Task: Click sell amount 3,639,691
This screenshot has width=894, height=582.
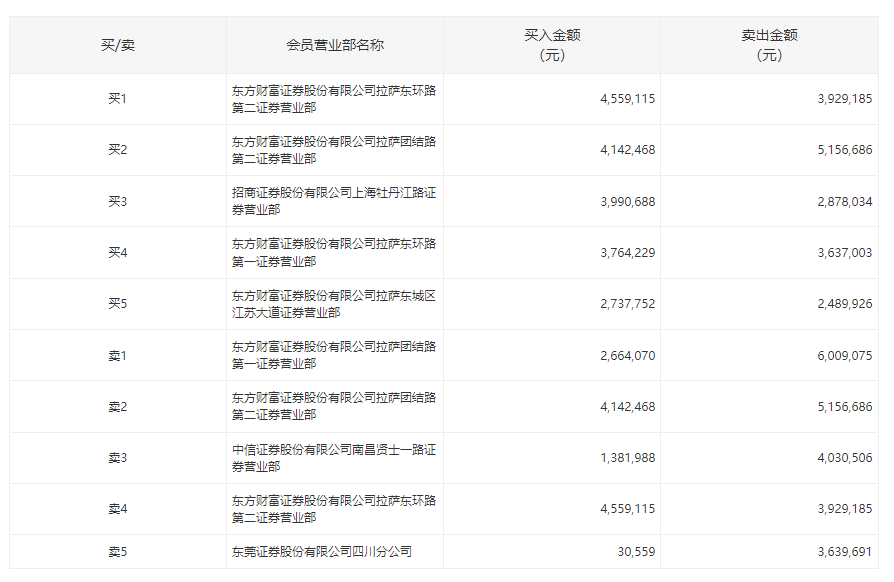Action: [845, 552]
